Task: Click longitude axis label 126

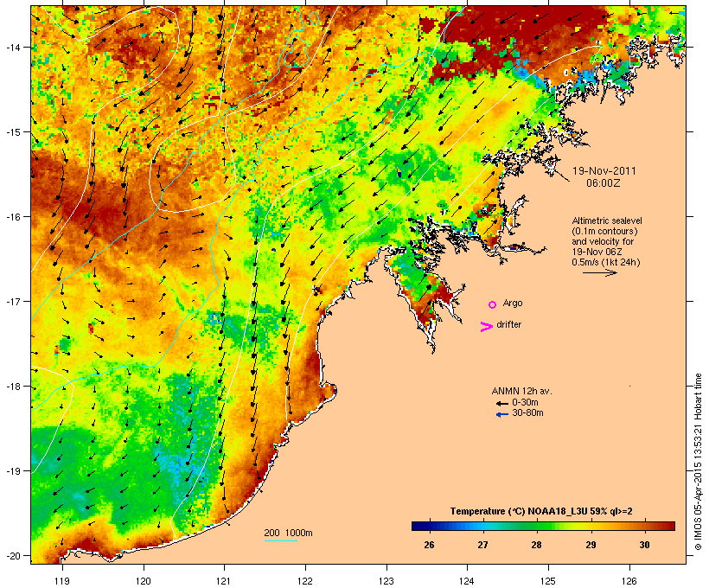Action: tap(629, 581)
